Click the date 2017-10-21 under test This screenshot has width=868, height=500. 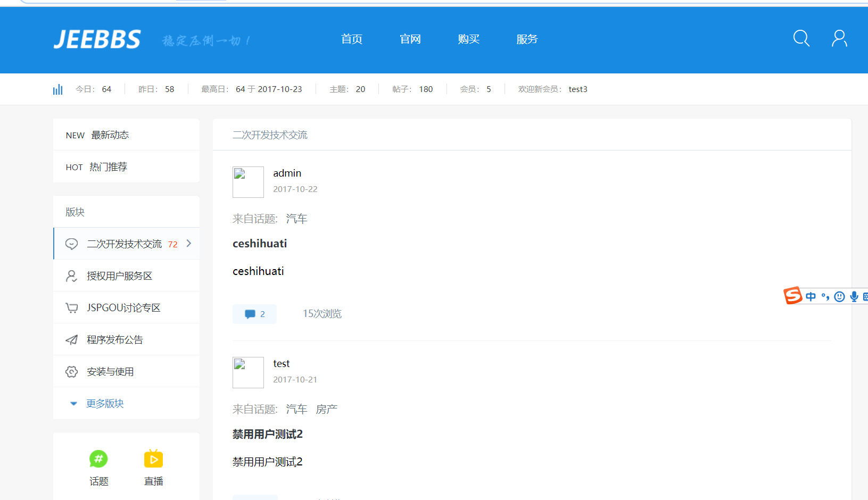tap(295, 380)
